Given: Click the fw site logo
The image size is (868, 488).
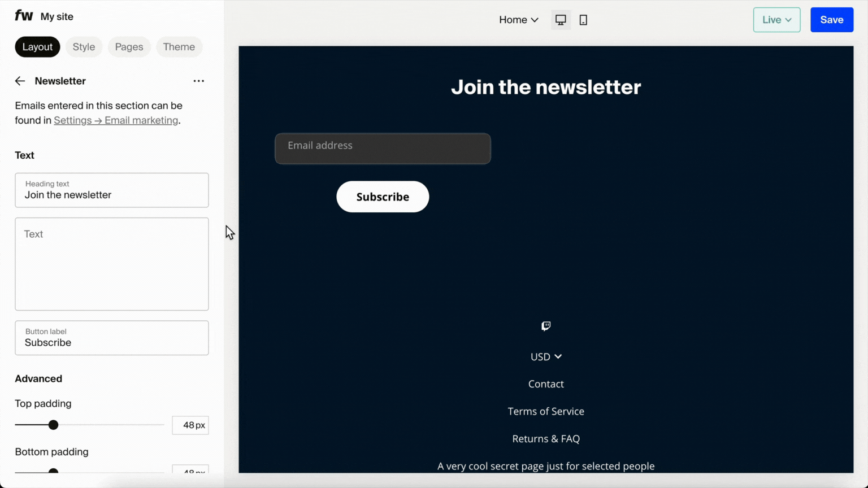Looking at the screenshot, I should pyautogui.click(x=24, y=16).
